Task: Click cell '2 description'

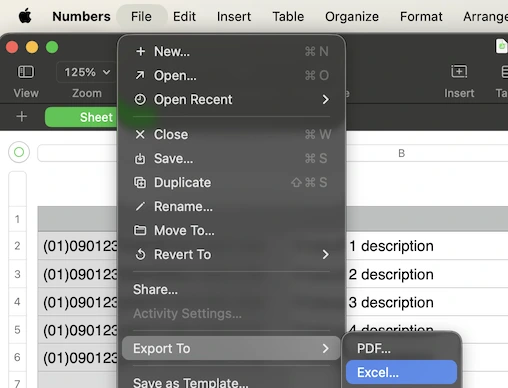Action: click(x=427, y=274)
